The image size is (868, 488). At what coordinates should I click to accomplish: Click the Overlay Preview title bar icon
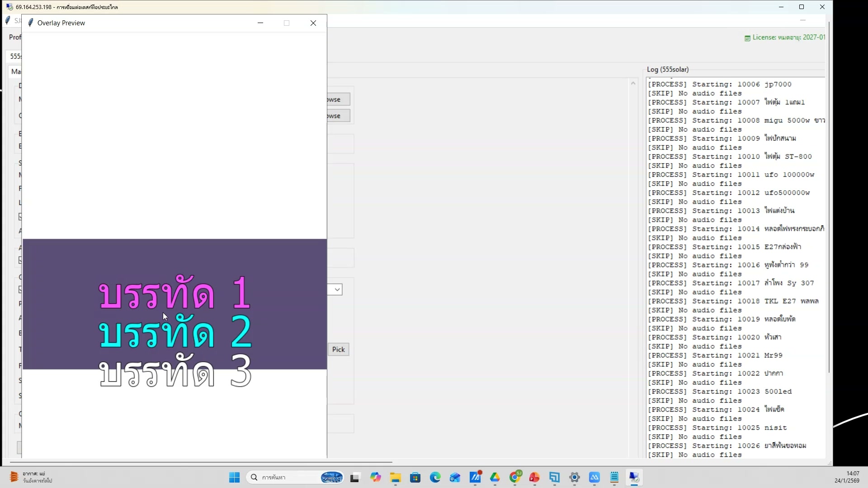click(31, 23)
